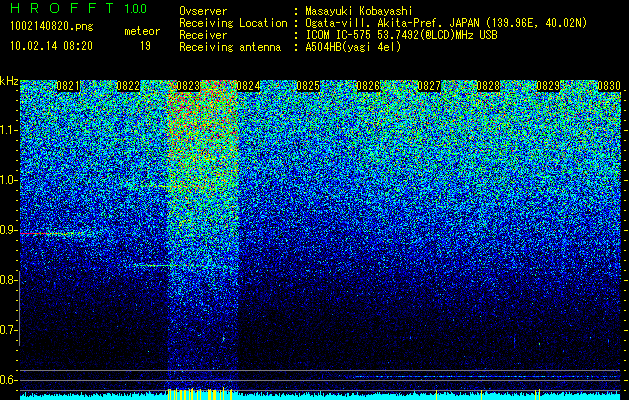
Task: Click the A504HB(yagi 4el) antenna text
Action: [353, 47]
